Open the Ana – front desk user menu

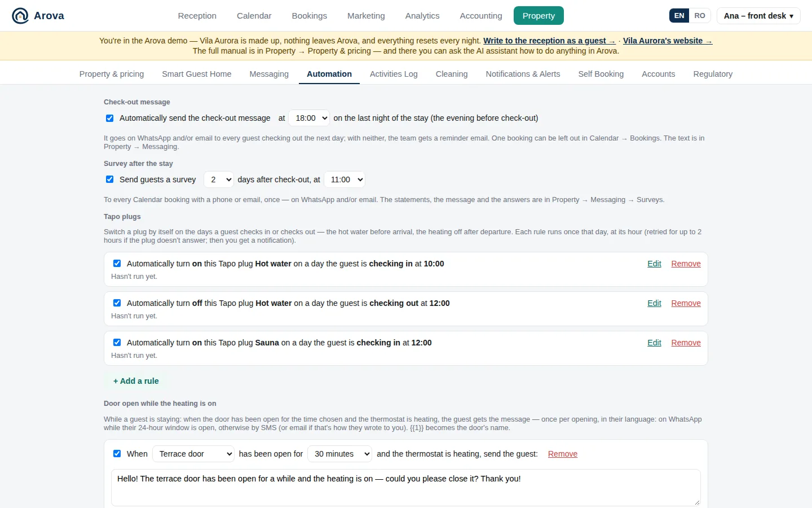coord(758,16)
